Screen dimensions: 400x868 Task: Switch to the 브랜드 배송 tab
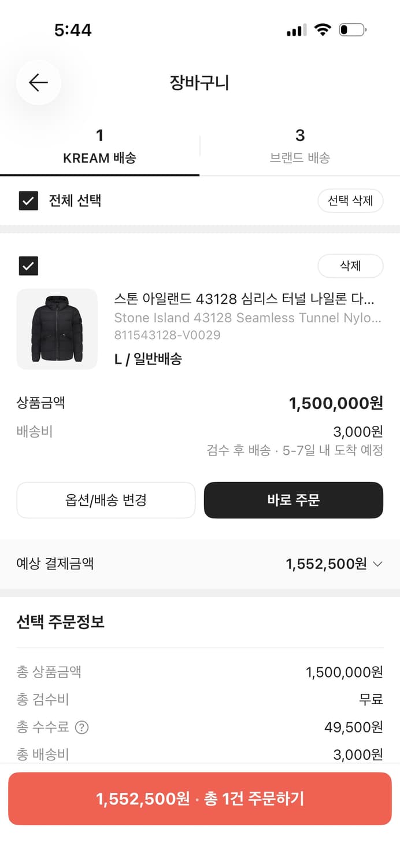299,145
